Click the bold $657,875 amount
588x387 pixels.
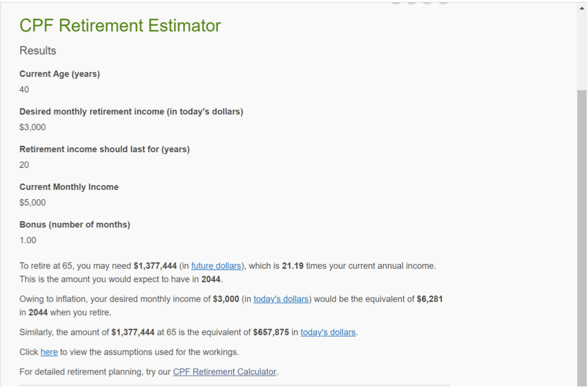271,332
